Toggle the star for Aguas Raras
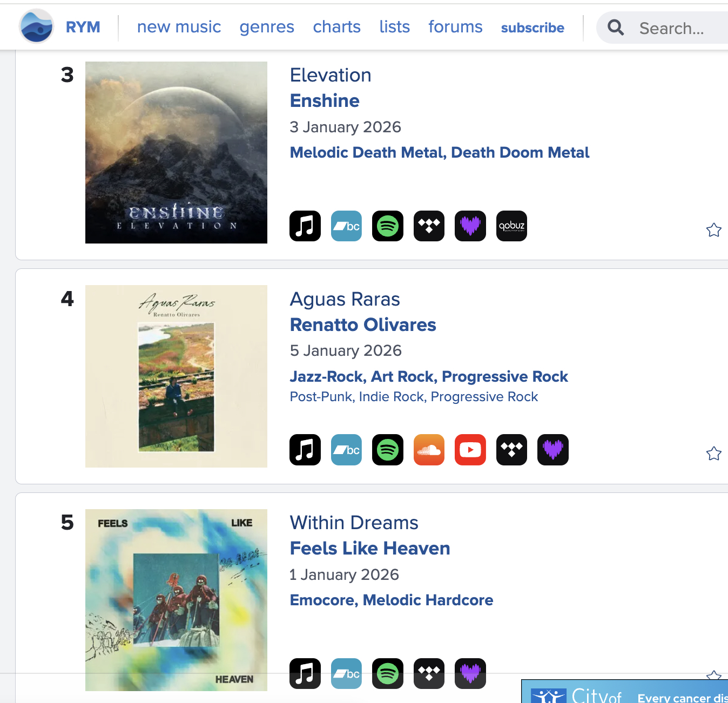This screenshot has width=728, height=703. click(x=713, y=454)
